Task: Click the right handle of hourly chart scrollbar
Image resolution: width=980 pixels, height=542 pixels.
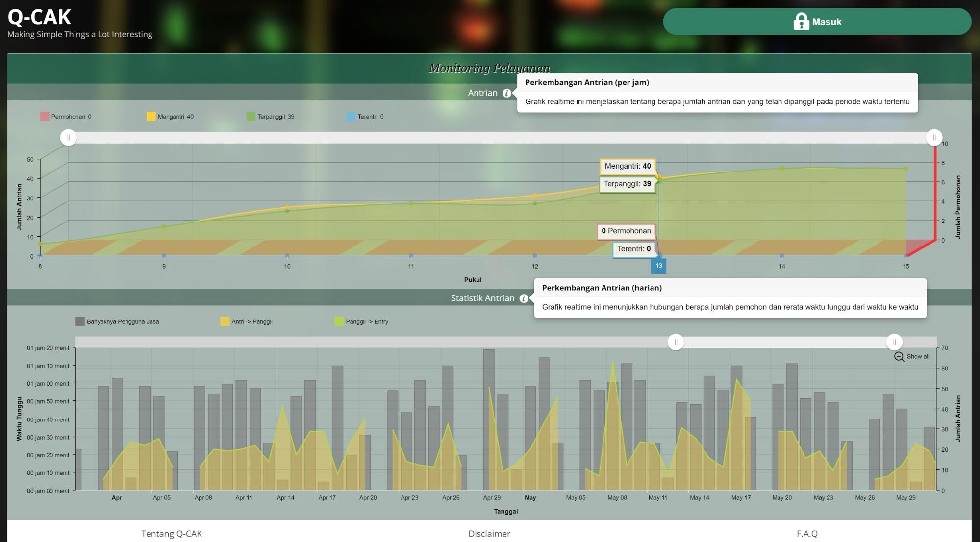Action: pyautogui.click(x=934, y=138)
